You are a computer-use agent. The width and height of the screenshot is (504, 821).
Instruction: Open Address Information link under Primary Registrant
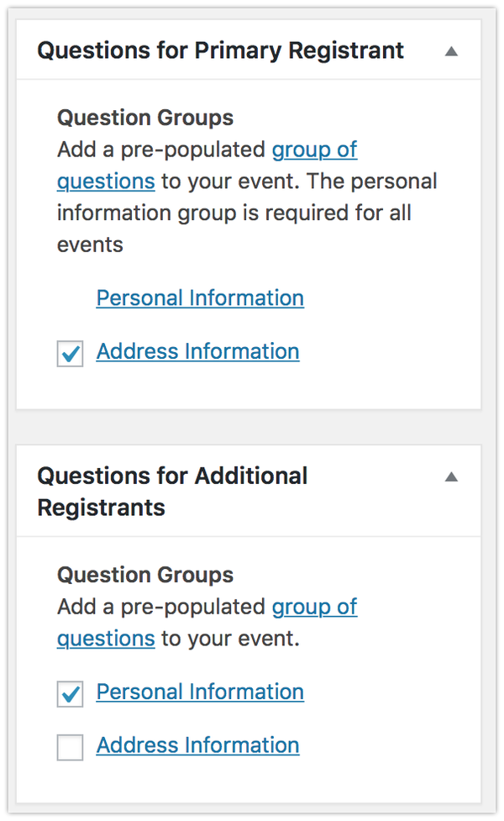[198, 351]
